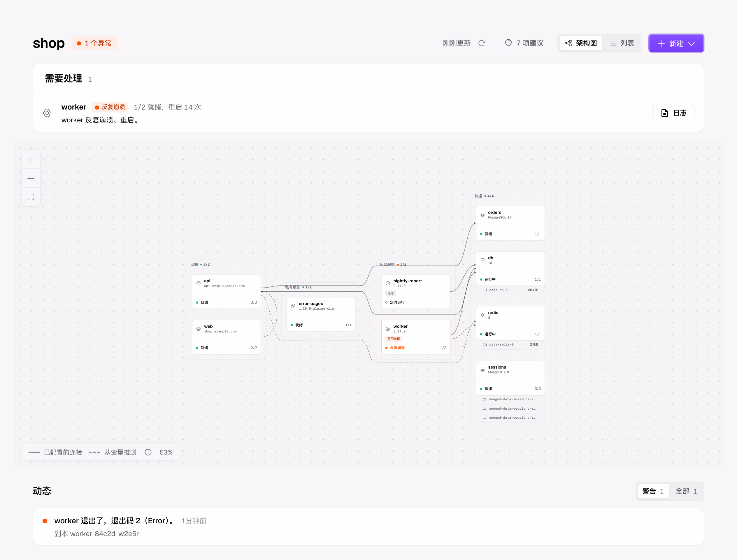737x560 pixels.
Task: Zoom in on the architecture canvas
Action: (x=31, y=159)
